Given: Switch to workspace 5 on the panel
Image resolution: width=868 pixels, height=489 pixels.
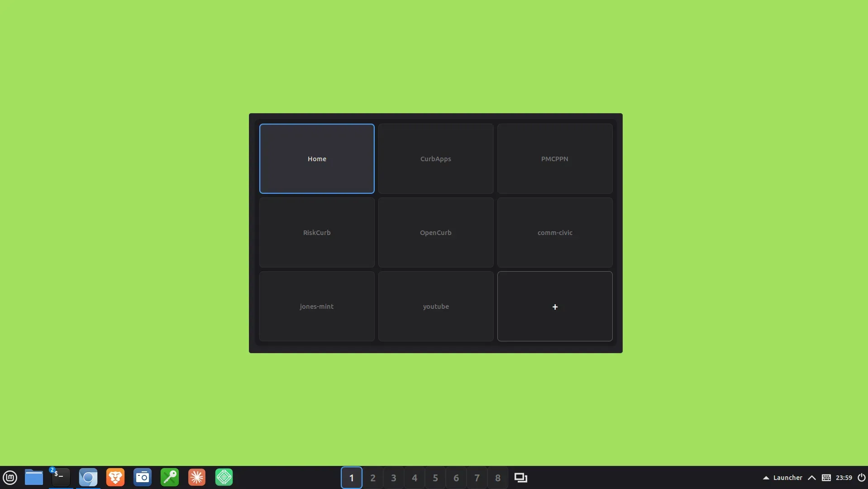Looking at the screenshot, I should (435, 478).
